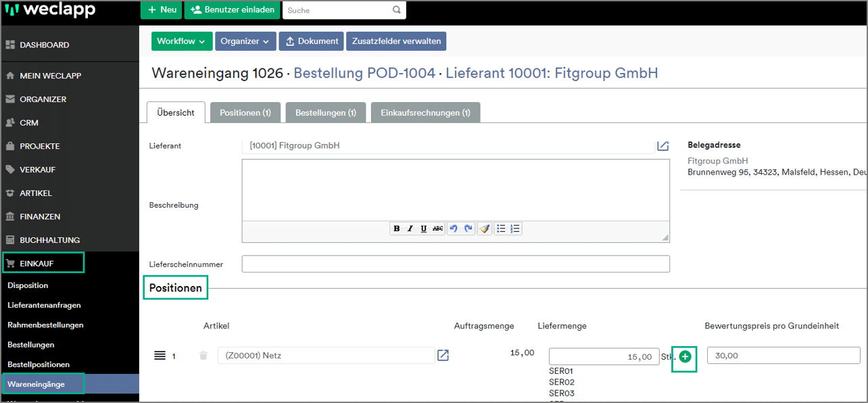
Task: Click Benutzer einladen button
Action: [x=232, y=10]
